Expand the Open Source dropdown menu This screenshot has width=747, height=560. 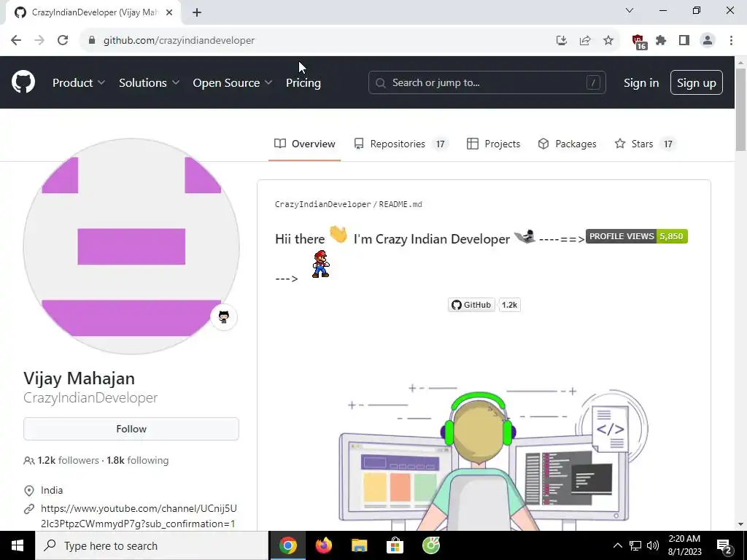233,82
